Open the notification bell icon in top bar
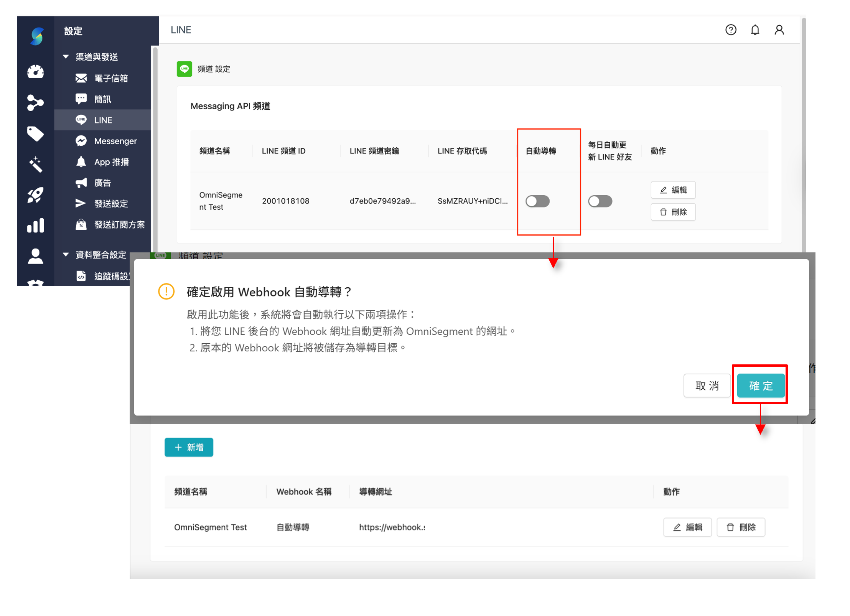 click(x=755, y=30)
